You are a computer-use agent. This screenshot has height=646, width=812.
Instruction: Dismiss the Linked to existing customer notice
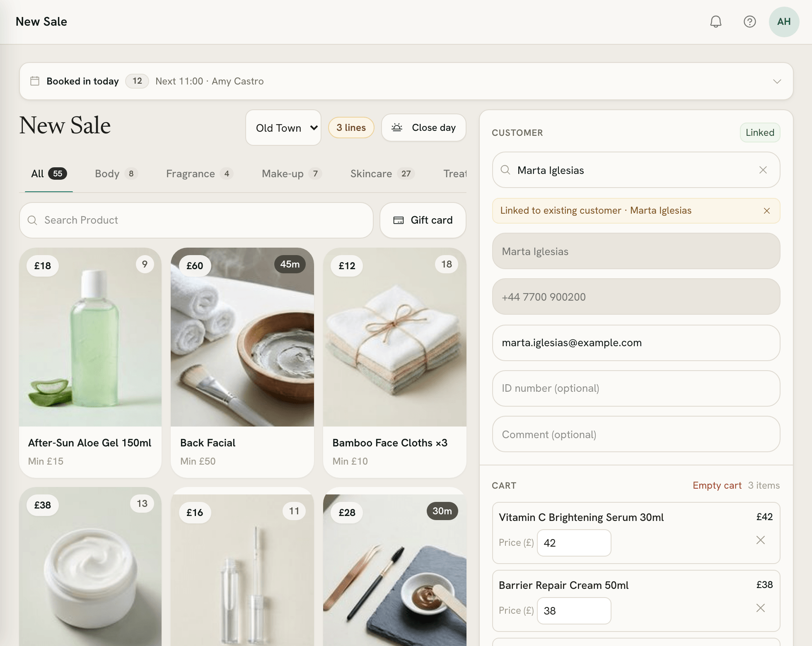point(767,211)
